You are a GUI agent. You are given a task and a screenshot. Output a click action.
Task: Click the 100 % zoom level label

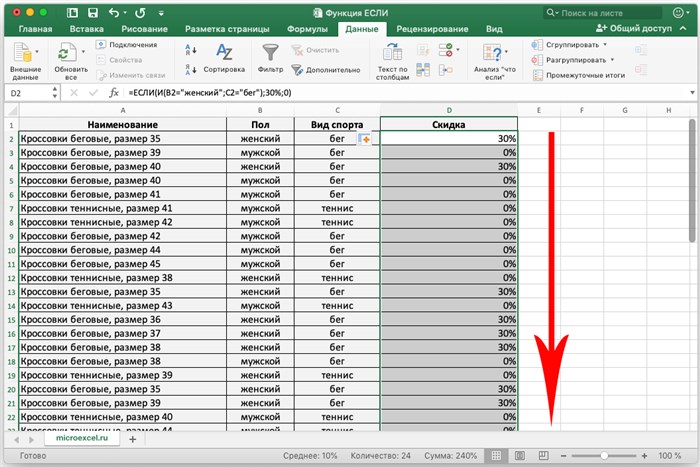pyautogui.click(x=670, y=456)
